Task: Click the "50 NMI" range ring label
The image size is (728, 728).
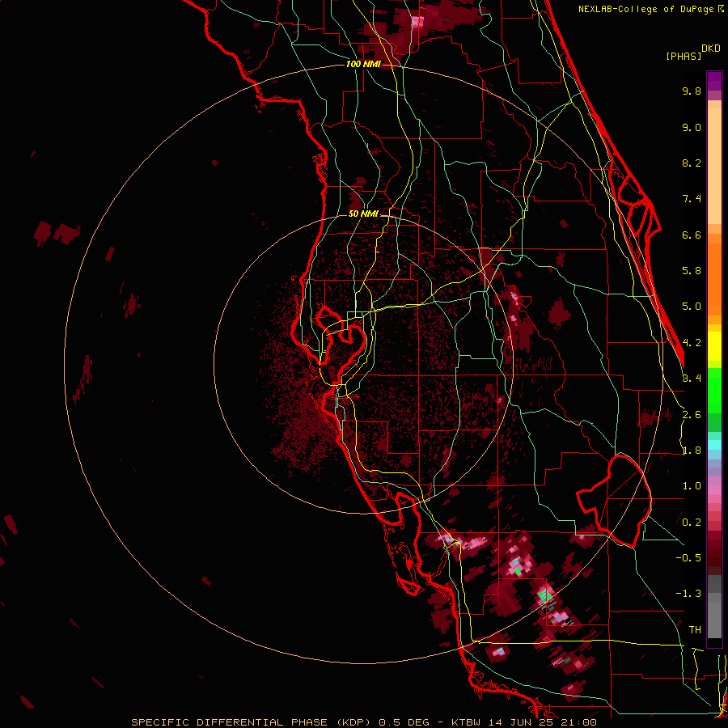Action: (363, 214)
